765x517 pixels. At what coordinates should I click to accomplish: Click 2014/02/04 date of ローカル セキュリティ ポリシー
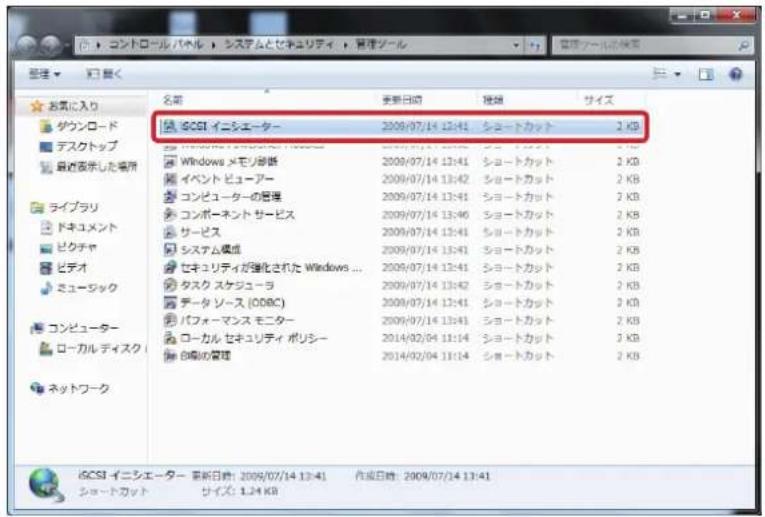pos(425,338)
